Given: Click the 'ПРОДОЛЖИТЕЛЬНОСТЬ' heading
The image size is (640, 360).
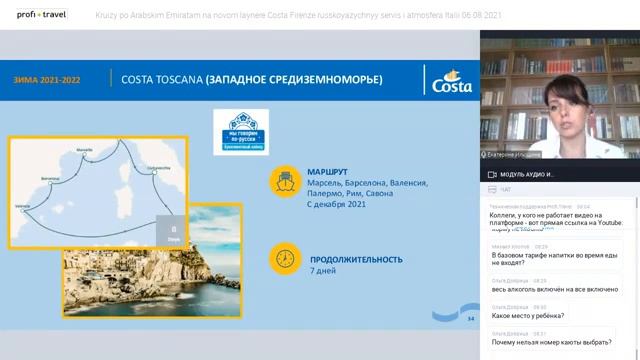Looking at the screenshot, I should 356,260.
